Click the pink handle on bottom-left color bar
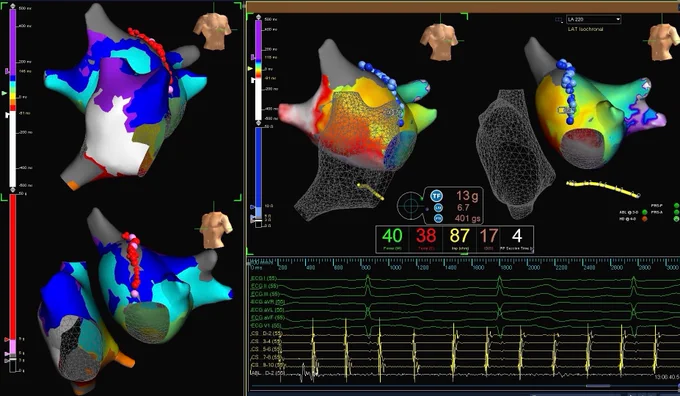The image size is (680, 396). 7,354
